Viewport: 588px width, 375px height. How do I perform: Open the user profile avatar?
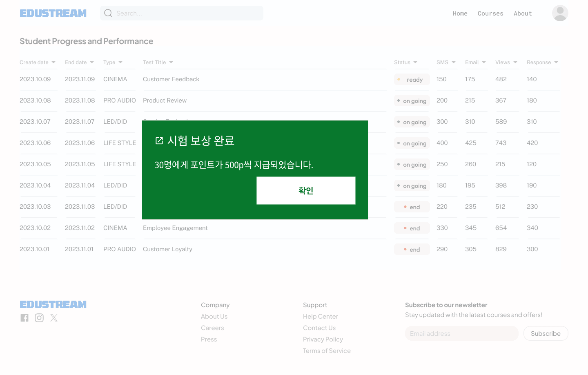[x=560, y=13]
